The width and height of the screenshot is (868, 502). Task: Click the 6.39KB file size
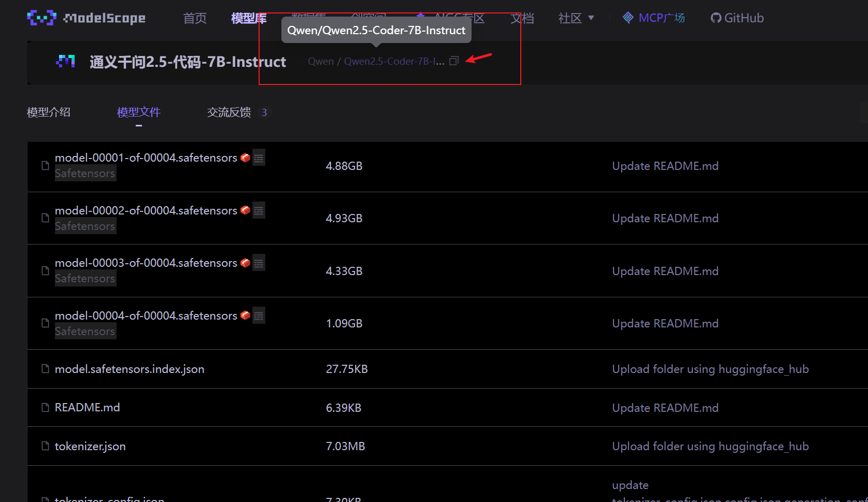click(344, 408)
